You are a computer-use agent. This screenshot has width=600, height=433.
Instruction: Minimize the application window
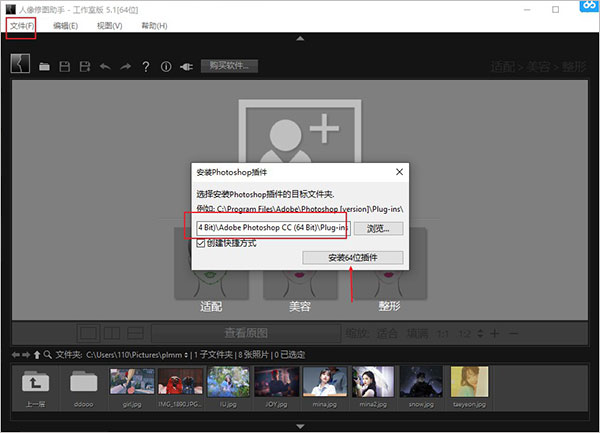[527, 10]
